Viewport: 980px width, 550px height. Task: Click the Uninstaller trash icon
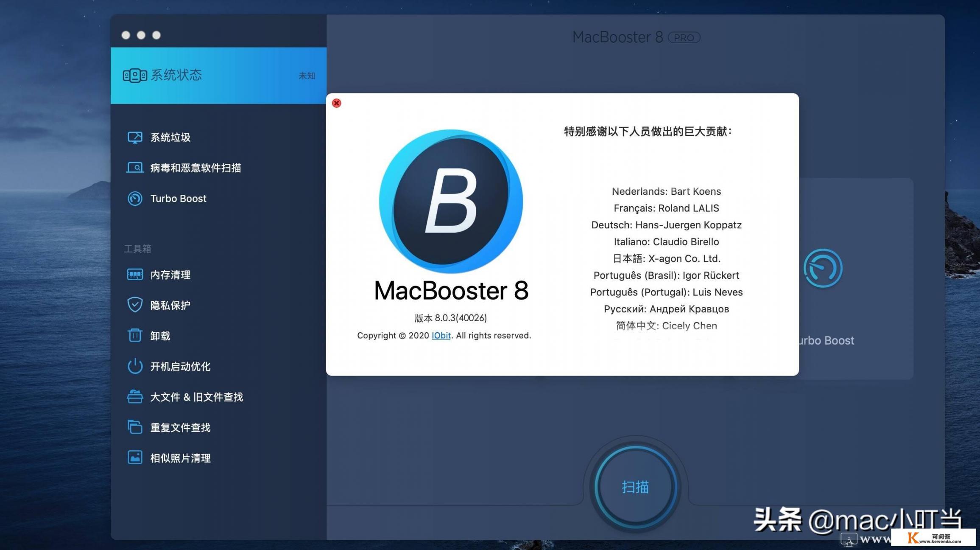135,335
